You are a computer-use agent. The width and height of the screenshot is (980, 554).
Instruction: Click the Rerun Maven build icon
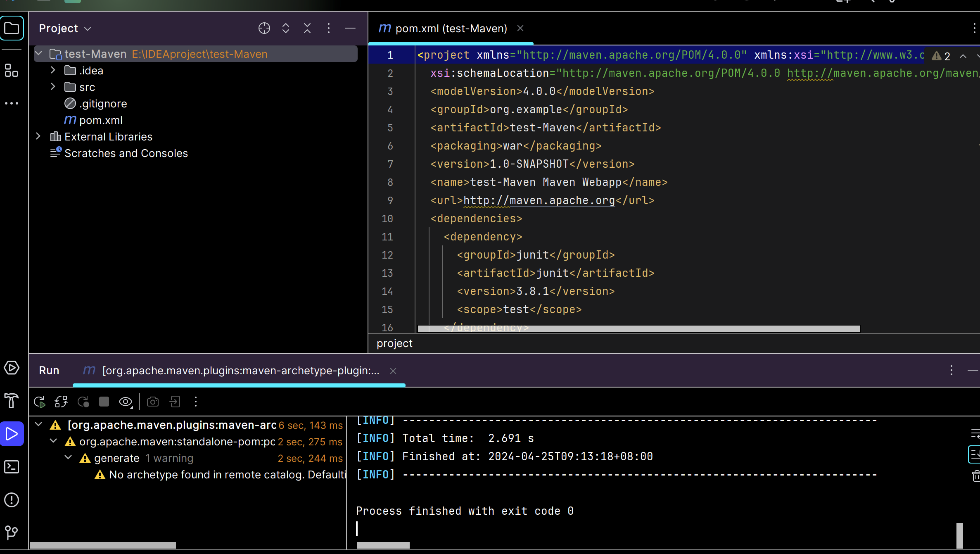pyautogui.click(x=40, y=402)
